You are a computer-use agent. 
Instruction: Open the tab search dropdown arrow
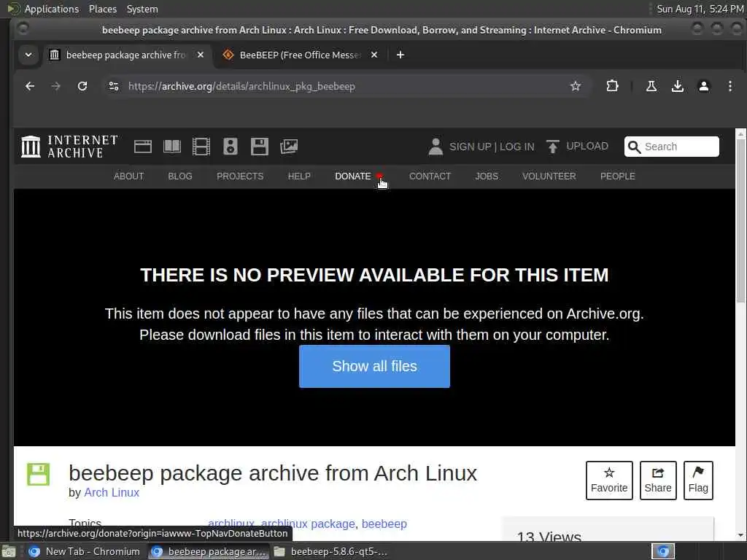click(x=28, y=55)
